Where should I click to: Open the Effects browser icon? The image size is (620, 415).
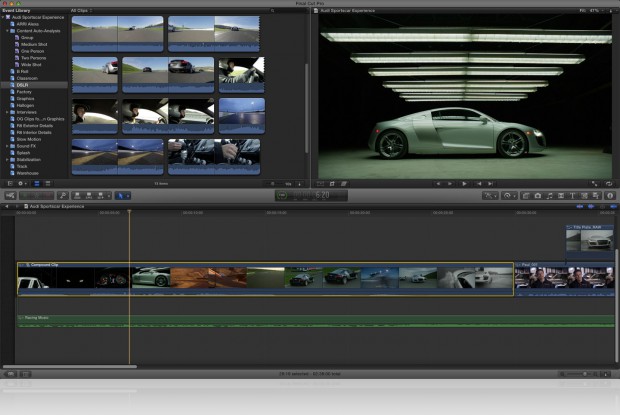(x=526, y=195)
